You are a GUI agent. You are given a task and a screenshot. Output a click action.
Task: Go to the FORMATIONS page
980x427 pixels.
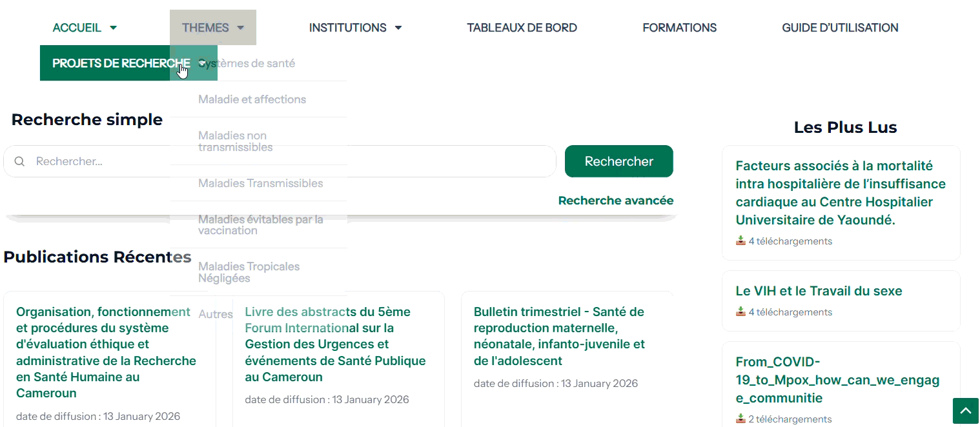[679, 28]
